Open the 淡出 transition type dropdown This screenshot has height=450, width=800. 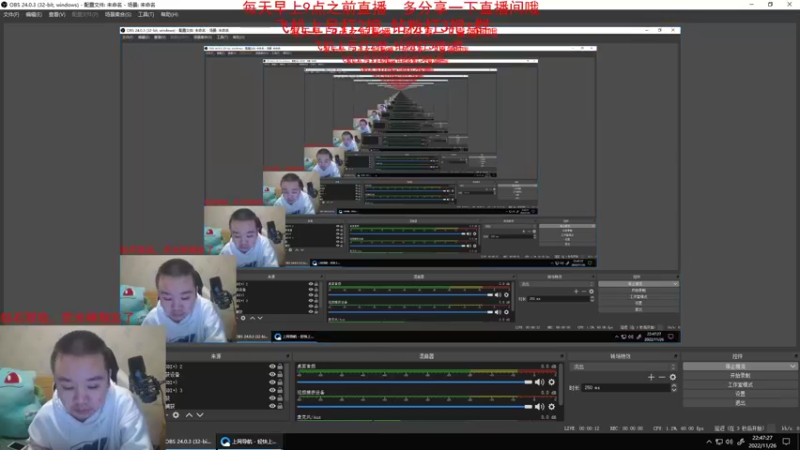(624, 367)
